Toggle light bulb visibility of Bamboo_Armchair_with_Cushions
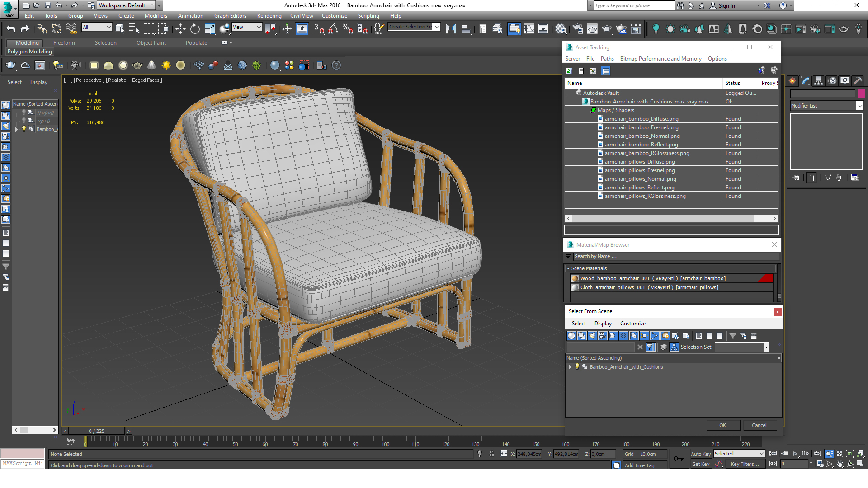The image size is (868, 488). 577,367
